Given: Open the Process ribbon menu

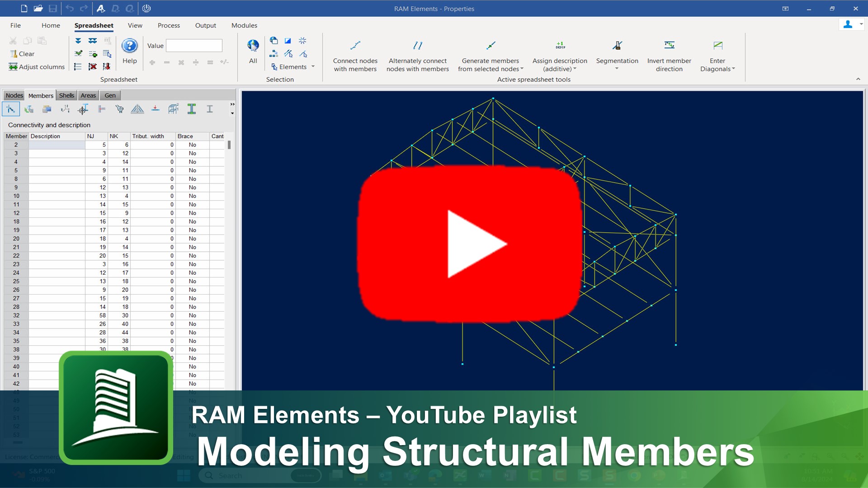Looking at the screenshot, I should click(168, 25).
